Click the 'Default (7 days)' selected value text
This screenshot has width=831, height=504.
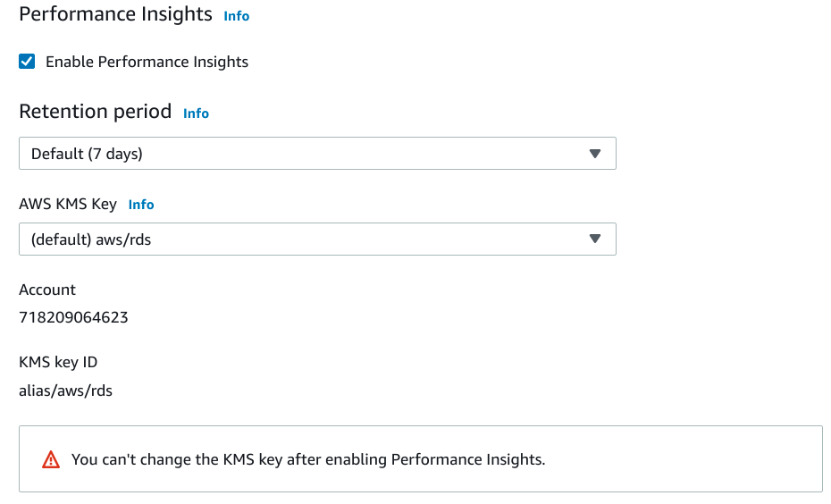[x=87, y=154]
